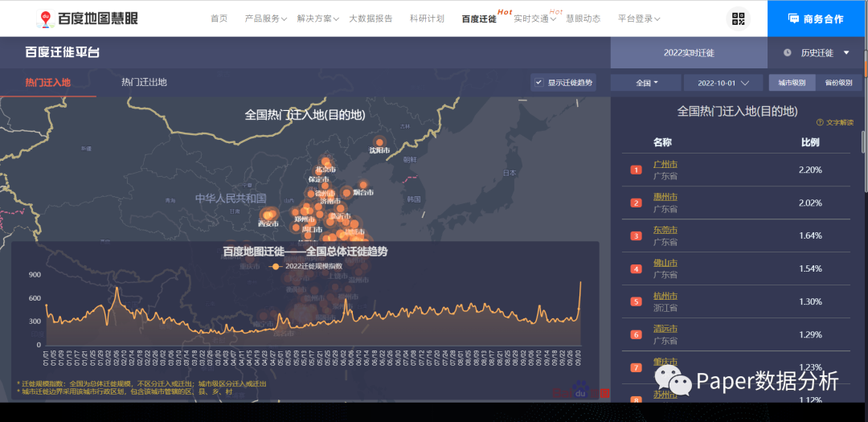Viewport: 868px width, 422px height.
Task: Click the 文字解读 link
Action: coord(840,122)
